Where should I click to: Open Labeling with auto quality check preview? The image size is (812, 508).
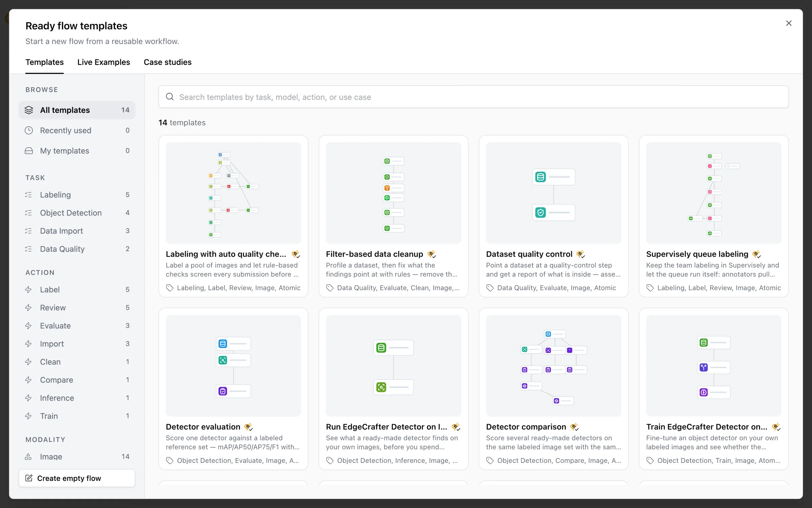(x=233, y=193)
